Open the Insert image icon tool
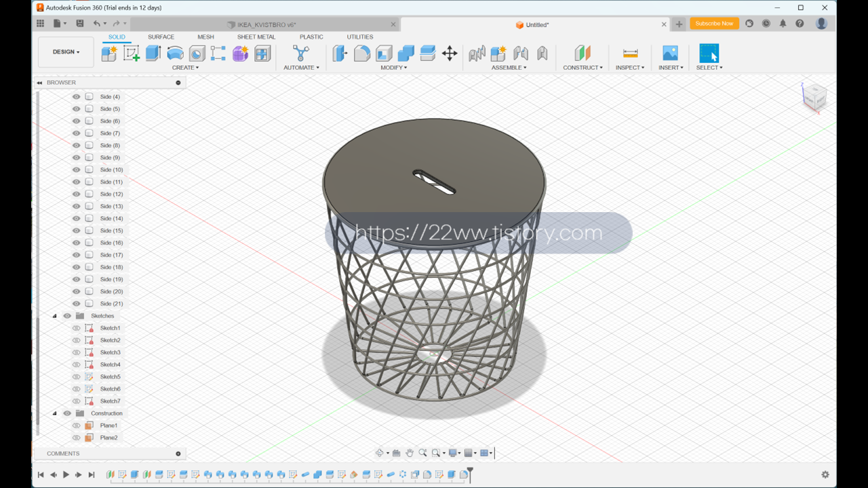The image size is (868, 488). point(670,54)
